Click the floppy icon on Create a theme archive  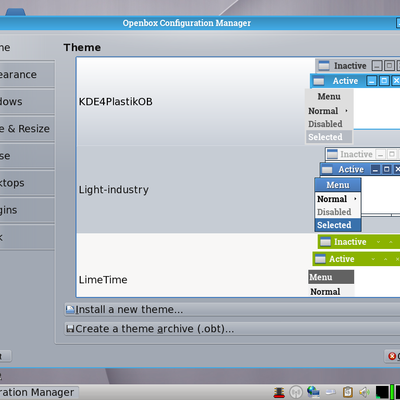tap(70, 329)
